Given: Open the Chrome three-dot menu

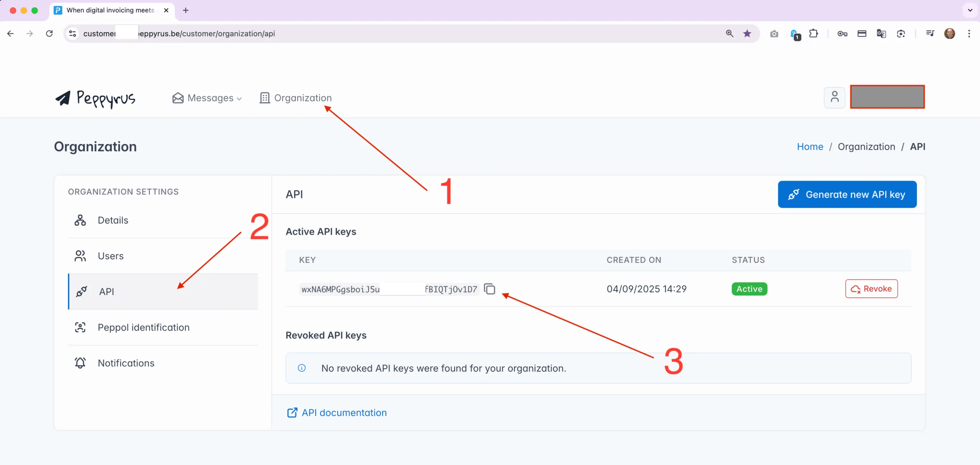Looking at the screenshot, I should (x=969, y=34).
